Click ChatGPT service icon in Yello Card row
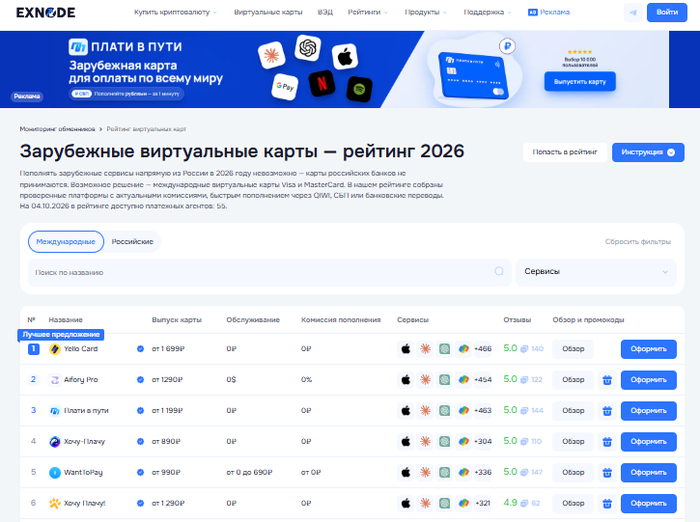Viewport: 700px width, 522px height. [x=444, y=349]
